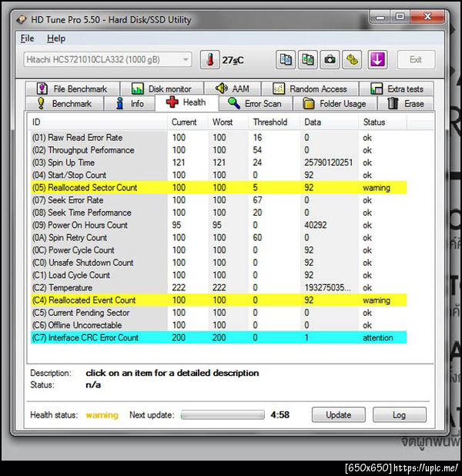This screenshot has width=462, height=476.
Task: Save screenshot camera icon
Action: click(330, 60)
